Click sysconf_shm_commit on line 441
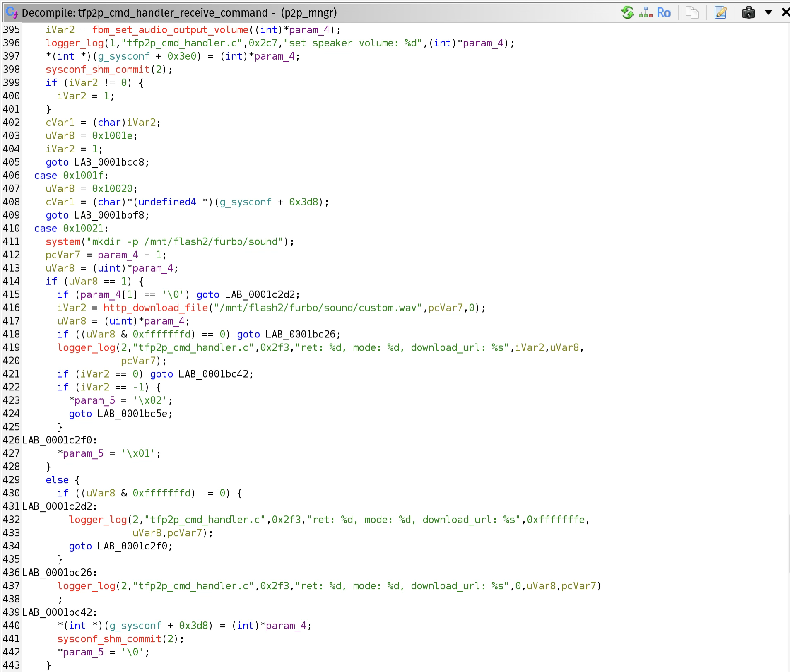Viewport: 790px width, 672px height. [x=109, y=639]
